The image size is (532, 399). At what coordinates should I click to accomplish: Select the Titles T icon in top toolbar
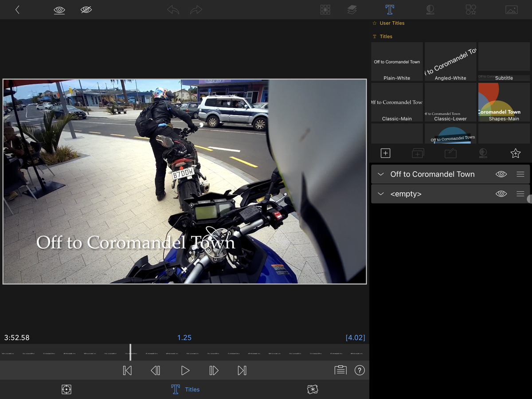click(390, 10)
